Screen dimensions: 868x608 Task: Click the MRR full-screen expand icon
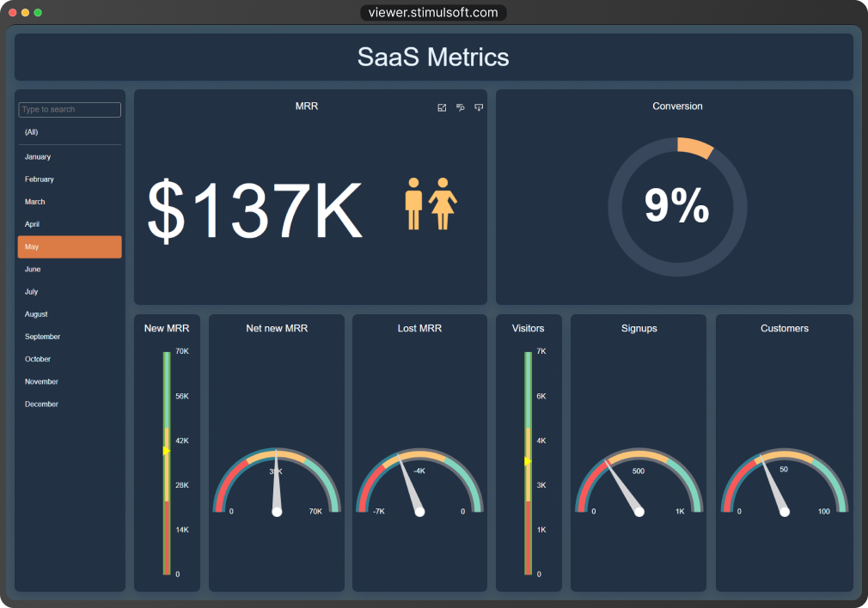point(442,107)
